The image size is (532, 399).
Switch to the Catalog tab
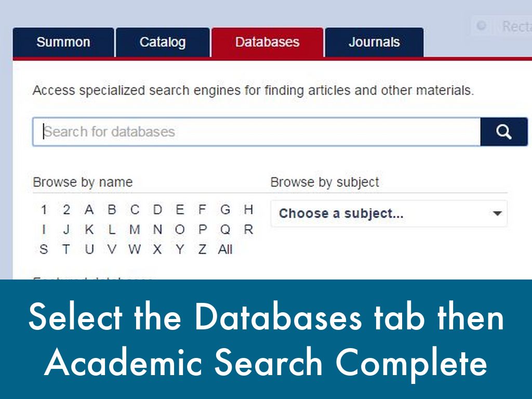163,43
